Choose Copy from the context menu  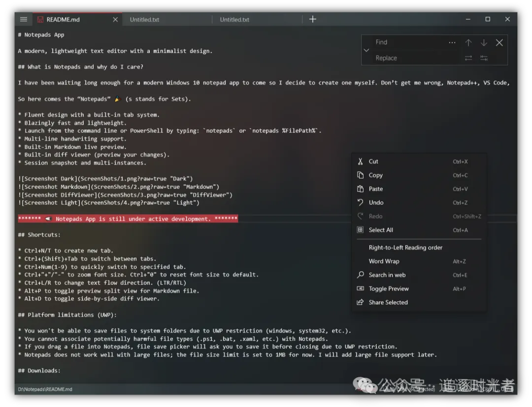[419, 175]
